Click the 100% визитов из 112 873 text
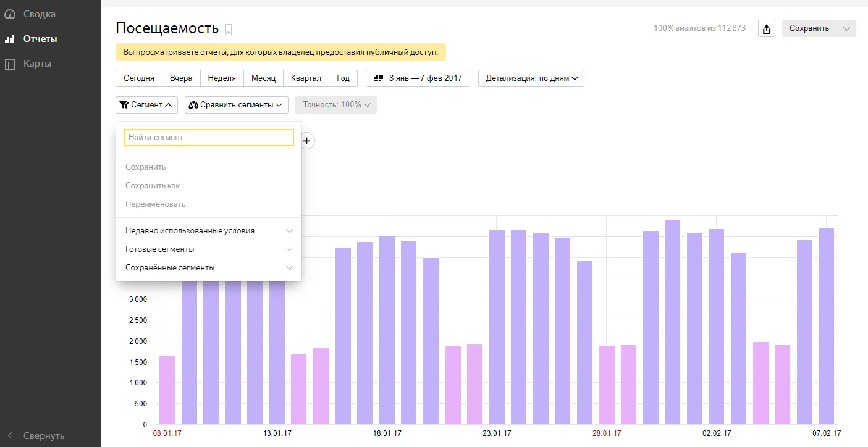 [699, 28]
